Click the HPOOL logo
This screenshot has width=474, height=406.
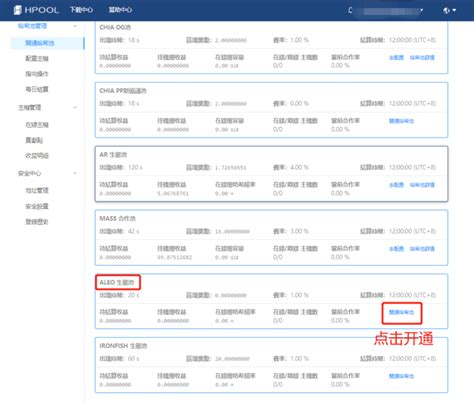tap(36, 10)
